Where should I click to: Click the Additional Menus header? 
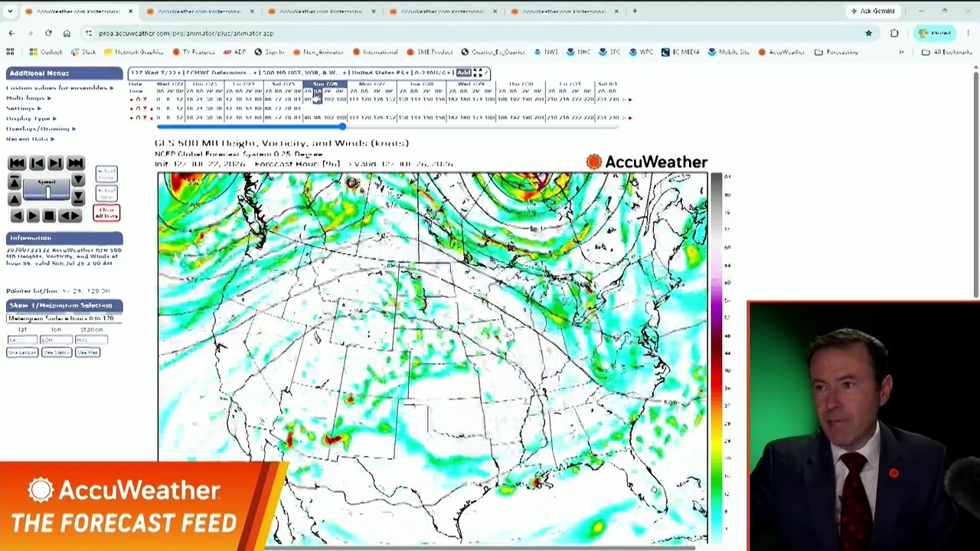[64, 73]
